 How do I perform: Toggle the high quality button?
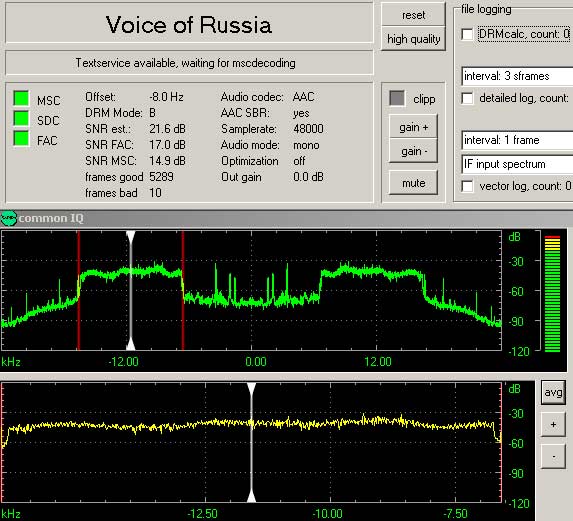click(413, 39)
